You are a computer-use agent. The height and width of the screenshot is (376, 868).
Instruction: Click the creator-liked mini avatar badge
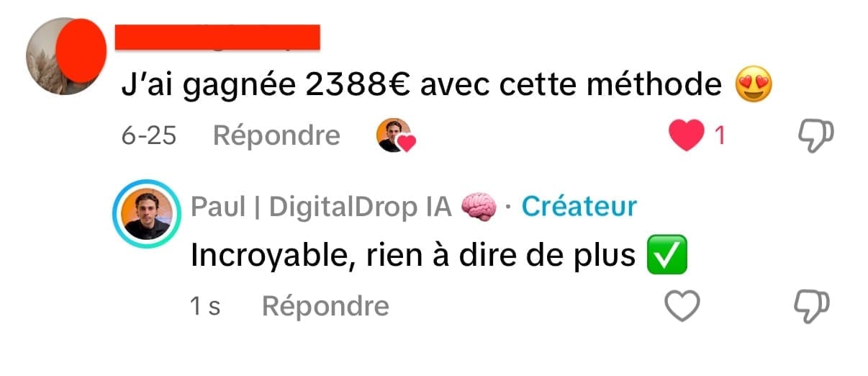tap(396, 135)
